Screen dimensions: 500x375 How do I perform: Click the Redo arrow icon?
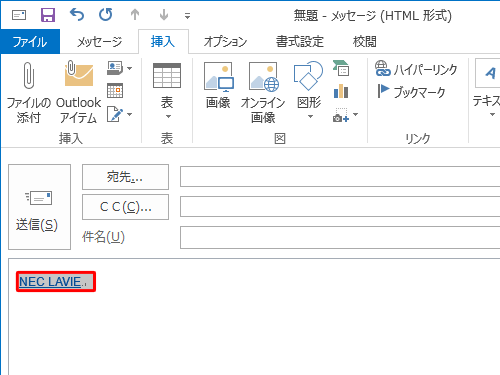tap(106, 15)
